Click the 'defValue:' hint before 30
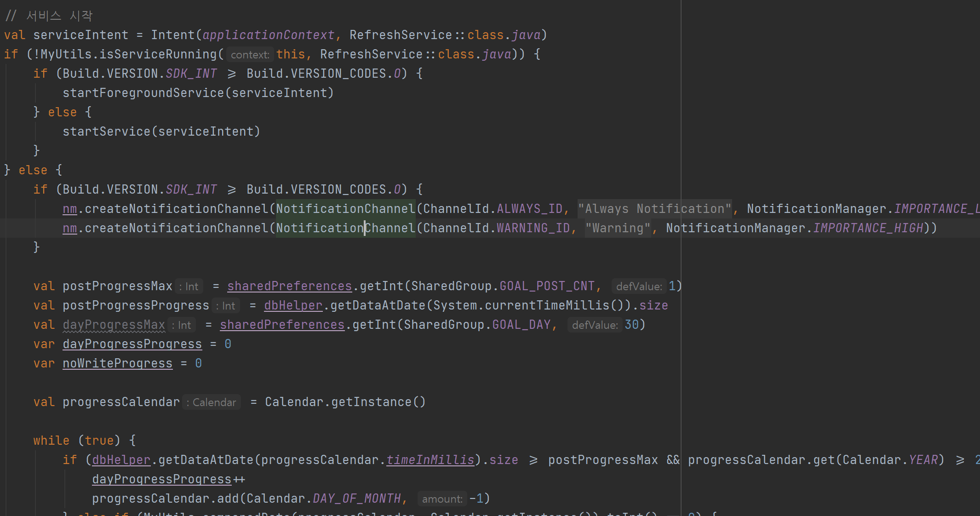Screen dimensions: 980x516 (x=595, y=326)
